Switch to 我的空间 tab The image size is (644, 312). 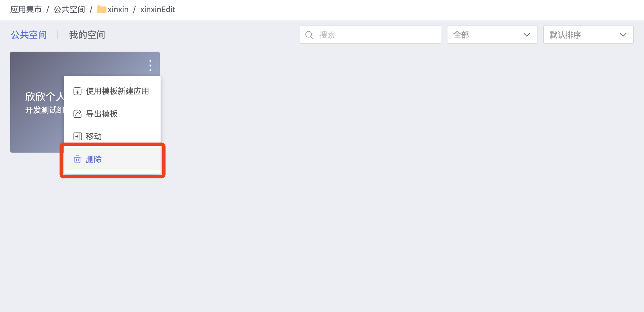pyautogui.click(x=87, y=35)
